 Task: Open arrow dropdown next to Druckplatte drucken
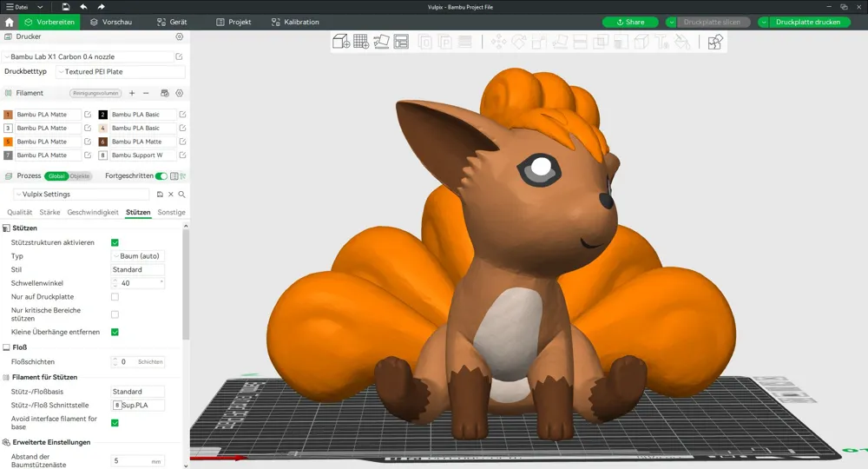(x=763, y=23)
